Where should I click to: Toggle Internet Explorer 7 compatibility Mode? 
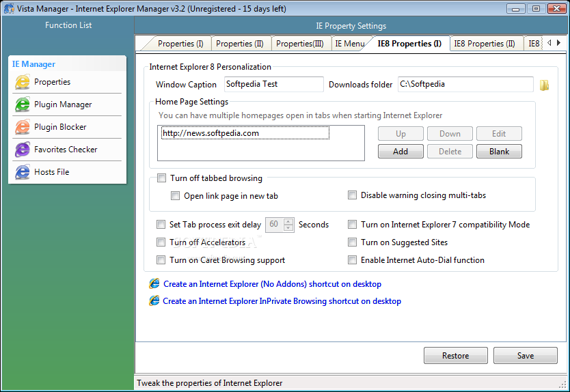pos(352,225)
